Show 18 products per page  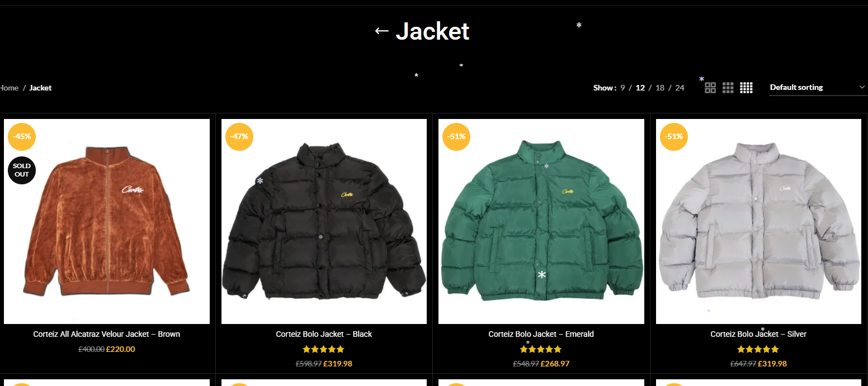(x=660, y=88)
